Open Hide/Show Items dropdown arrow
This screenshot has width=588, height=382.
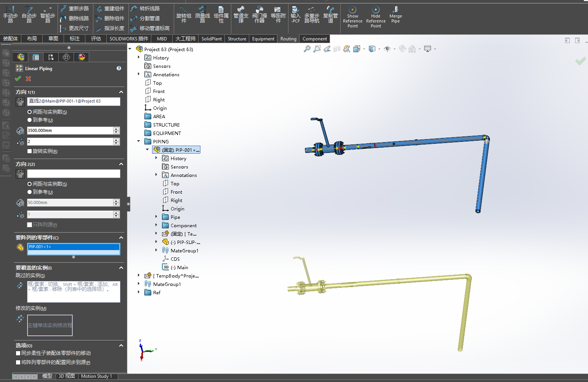394,49
